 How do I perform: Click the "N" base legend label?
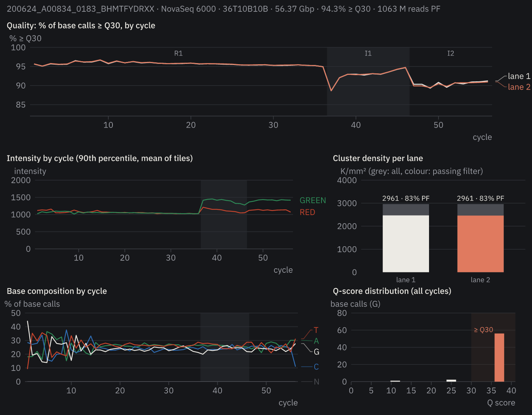click(316, 382)
